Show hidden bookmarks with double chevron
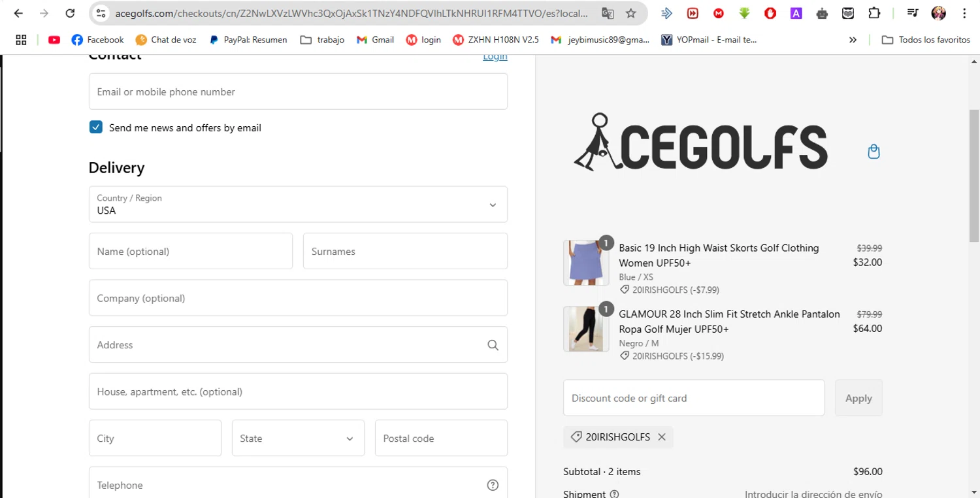Image resolution: width=980 pixels, height=498 pixels. 853,40
